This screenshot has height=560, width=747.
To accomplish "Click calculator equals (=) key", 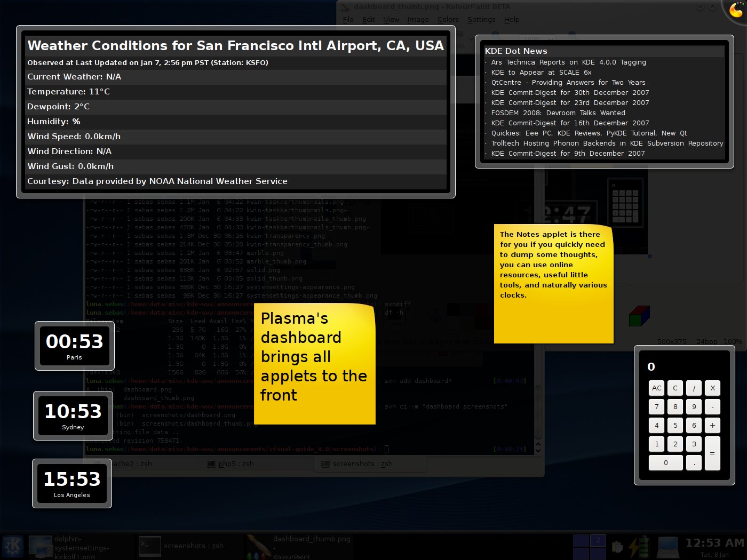I will [713, 453].
